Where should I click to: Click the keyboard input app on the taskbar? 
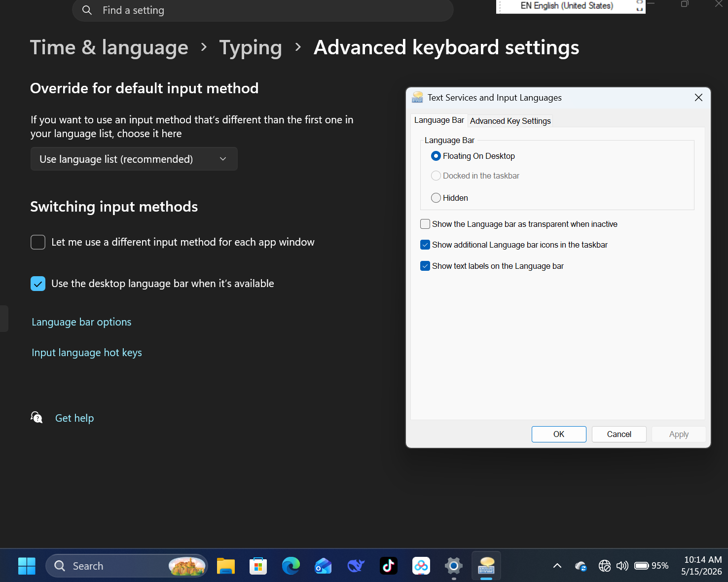point(486,566)
